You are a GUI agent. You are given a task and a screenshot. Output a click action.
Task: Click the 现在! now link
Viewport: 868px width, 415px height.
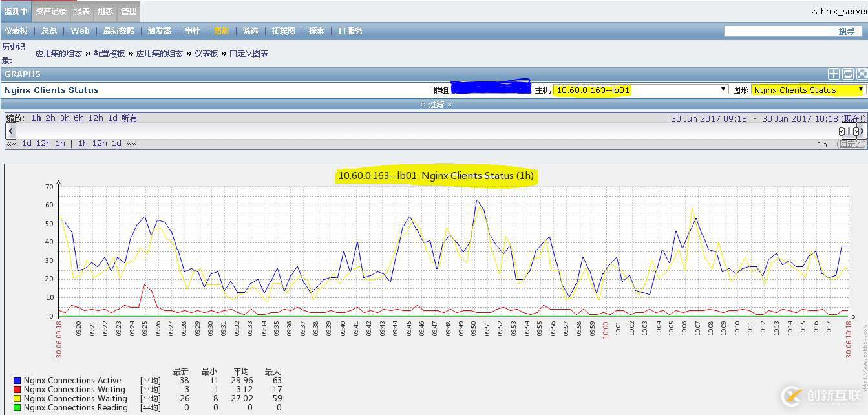853,119
